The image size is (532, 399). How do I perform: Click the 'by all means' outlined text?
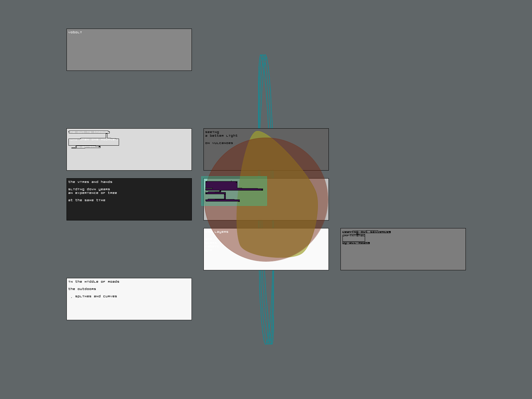[x=356, y=243]
